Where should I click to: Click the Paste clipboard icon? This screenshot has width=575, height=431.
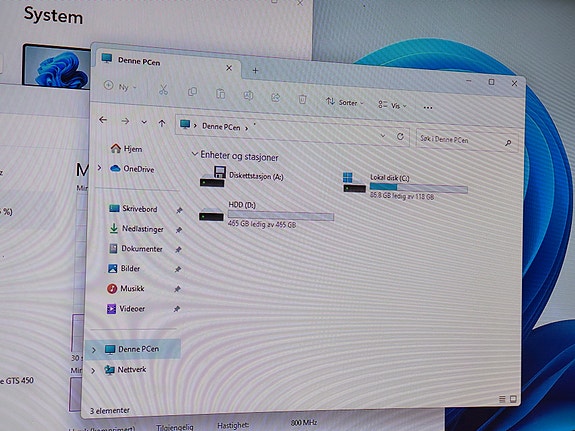pyautogui.click(x=220, y=94)
